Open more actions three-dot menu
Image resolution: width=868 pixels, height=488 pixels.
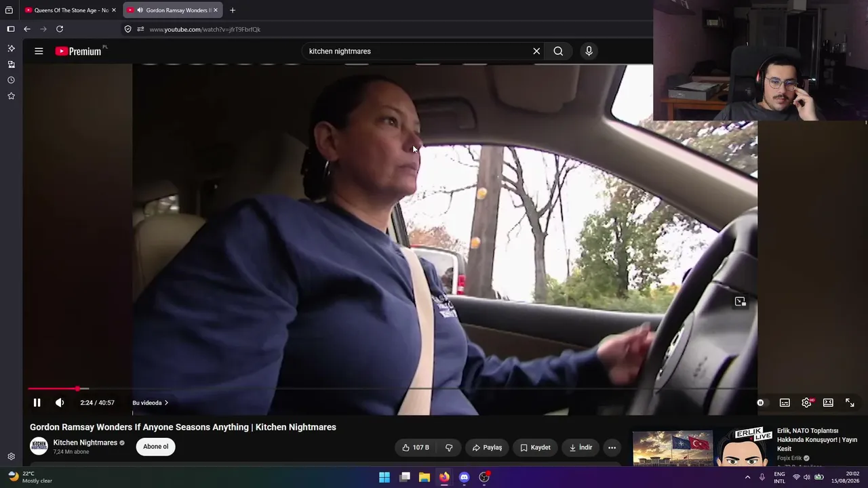[x=612, y=447]
